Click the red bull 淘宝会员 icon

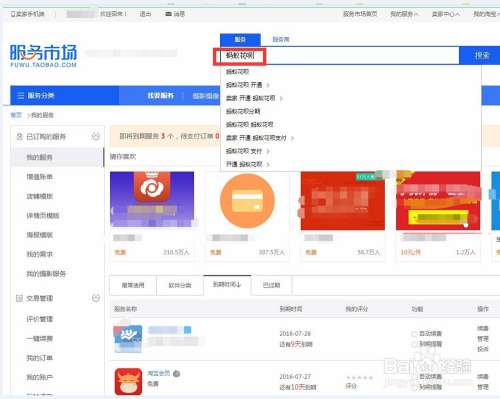point(128,382)
